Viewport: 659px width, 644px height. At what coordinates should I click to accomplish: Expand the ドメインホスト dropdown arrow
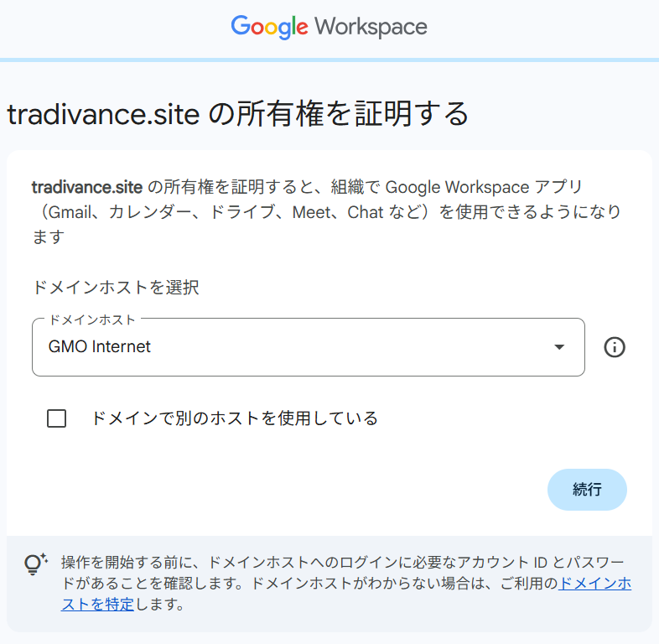(x=559, y=347)
